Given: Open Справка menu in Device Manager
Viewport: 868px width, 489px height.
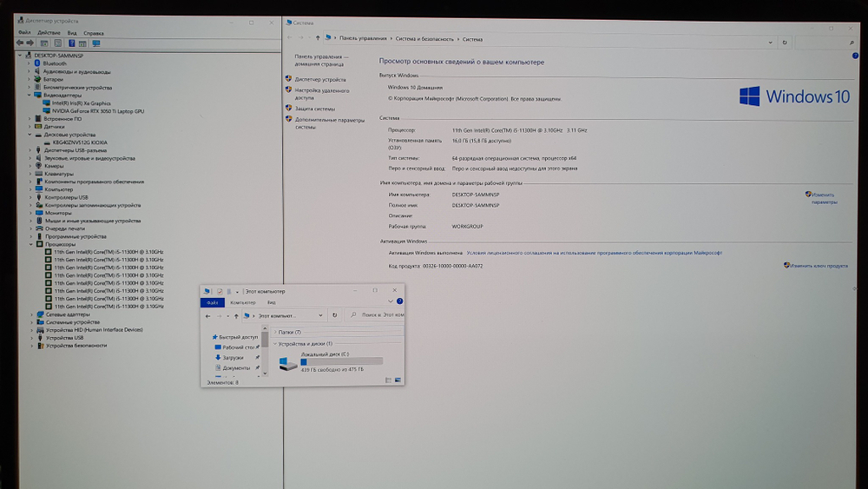Looking at the screenshot, I should (x=94, y=33).
